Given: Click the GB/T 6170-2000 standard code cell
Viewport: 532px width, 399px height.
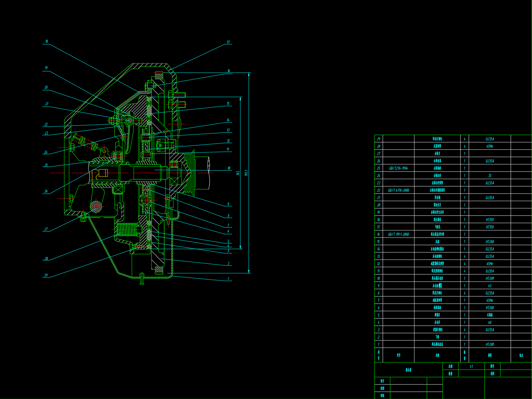Looking at the screenshot, I should pyautogui.click(x=399, y=190).
